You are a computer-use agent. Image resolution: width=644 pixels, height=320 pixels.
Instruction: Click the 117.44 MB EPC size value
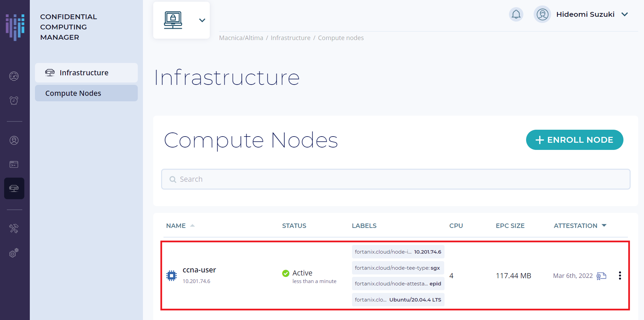click(513, 276)
